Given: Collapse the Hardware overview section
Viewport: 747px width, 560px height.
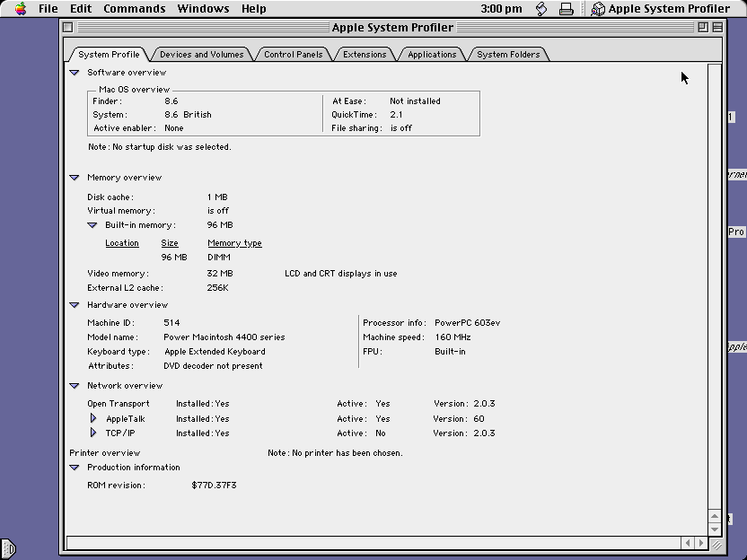Looking at the screenshot, I should (74, 305).
